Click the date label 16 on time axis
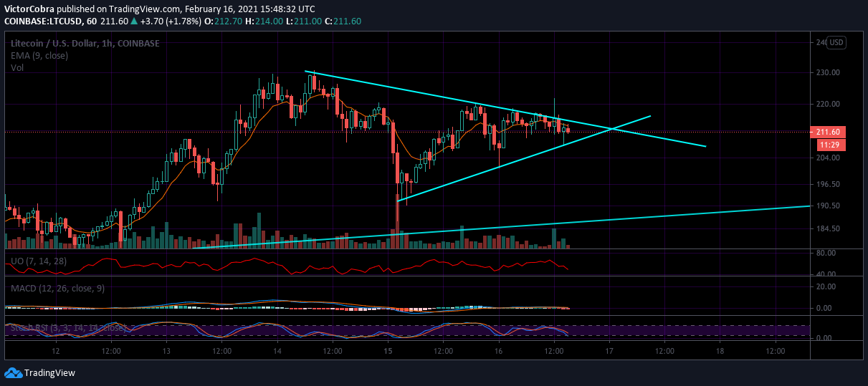The image size is (868, 386). pos(498,352)
